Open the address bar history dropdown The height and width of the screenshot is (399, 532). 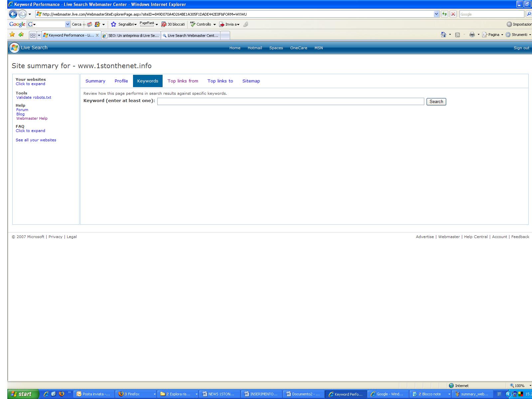click(x=436, y=14)
